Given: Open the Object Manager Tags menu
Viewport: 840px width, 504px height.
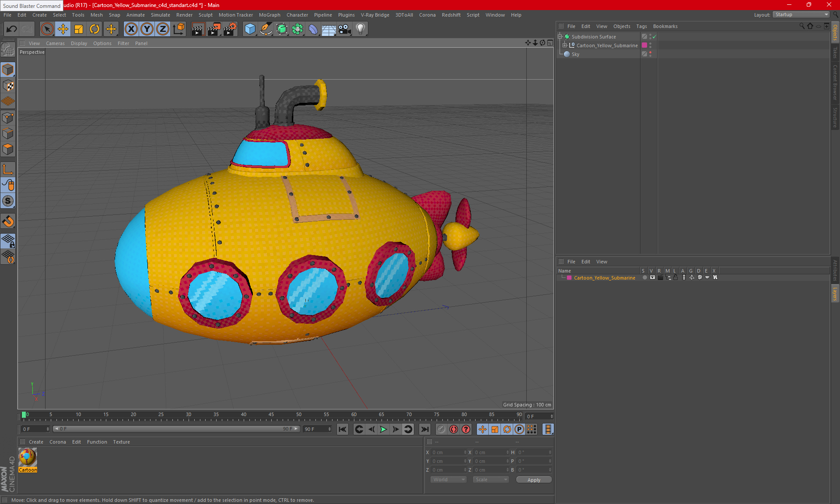Looking at the screenshot, I should pos(641,26).
